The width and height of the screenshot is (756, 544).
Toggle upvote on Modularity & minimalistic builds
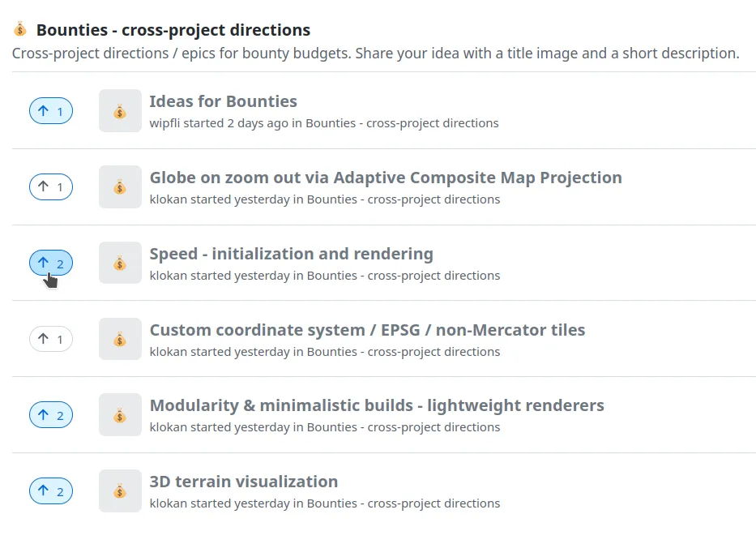51,415
